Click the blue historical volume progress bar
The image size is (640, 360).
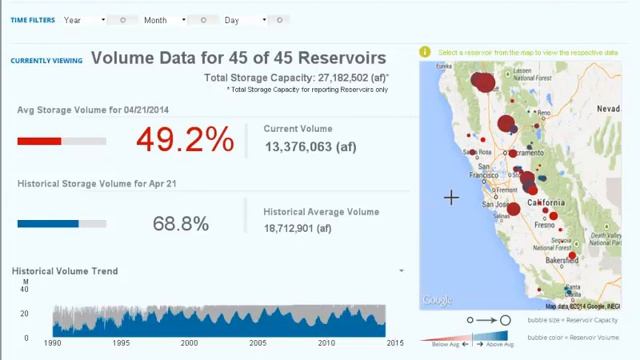coord(62,224)
